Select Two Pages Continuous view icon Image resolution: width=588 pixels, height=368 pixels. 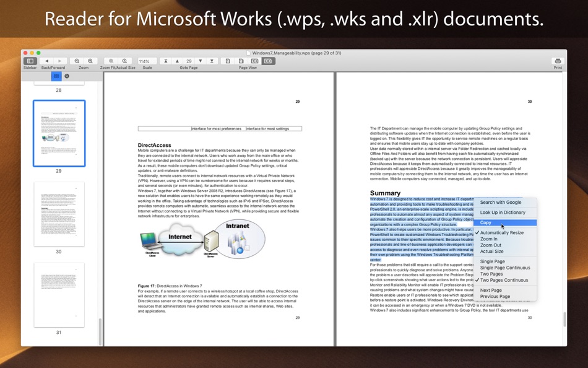tap(268, 61)
